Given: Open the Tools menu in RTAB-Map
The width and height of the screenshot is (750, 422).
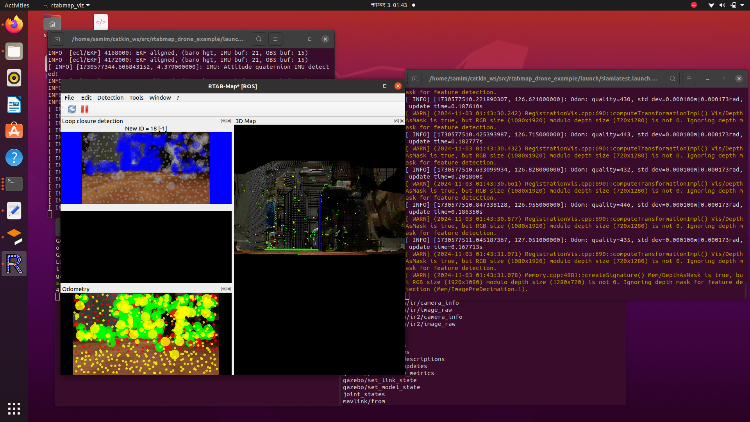Looking at the screenshot, I should tap(135, 97).
